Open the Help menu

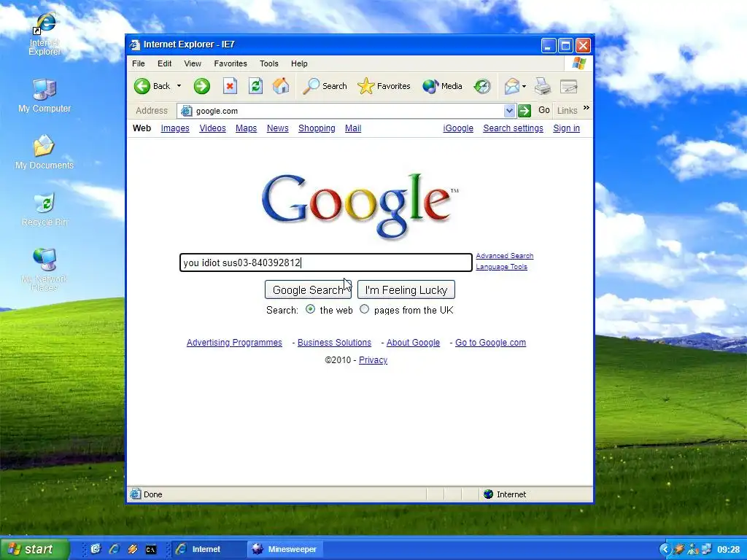299,63
